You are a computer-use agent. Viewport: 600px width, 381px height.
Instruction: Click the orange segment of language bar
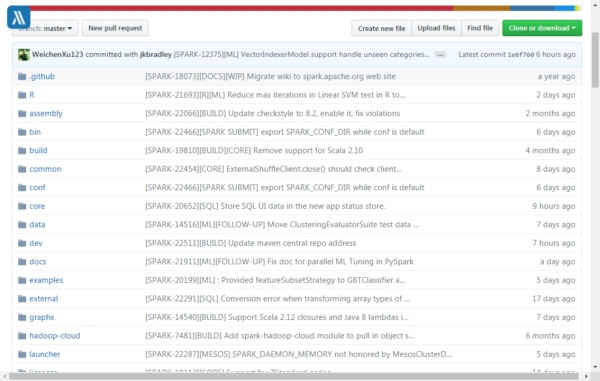[482, 8]
